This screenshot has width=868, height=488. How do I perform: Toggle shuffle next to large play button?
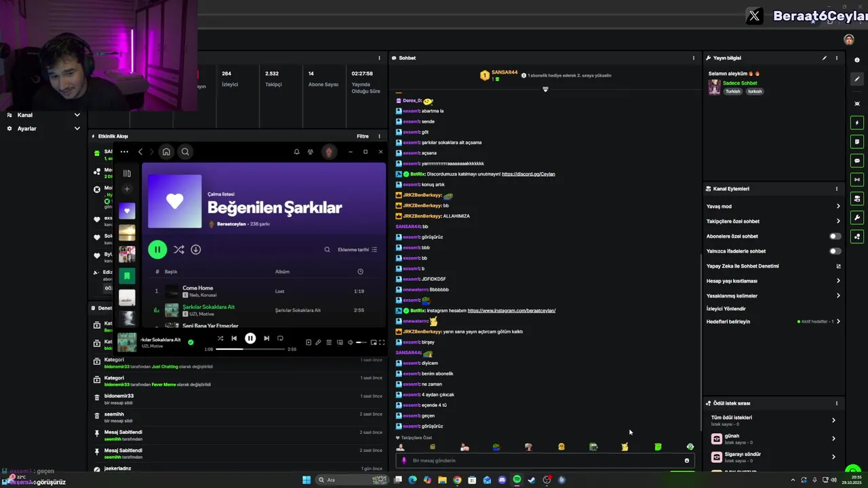coord(178,249)
